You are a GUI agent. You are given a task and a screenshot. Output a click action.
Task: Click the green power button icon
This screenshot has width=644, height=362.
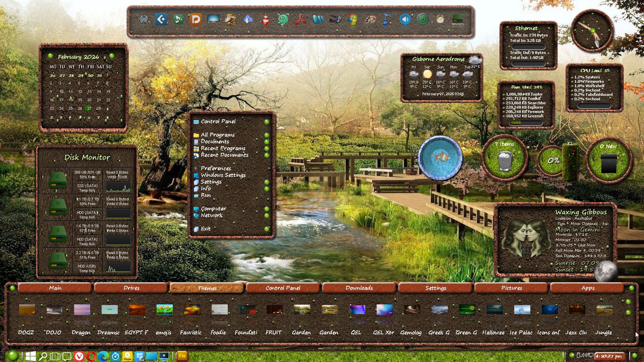423,19
